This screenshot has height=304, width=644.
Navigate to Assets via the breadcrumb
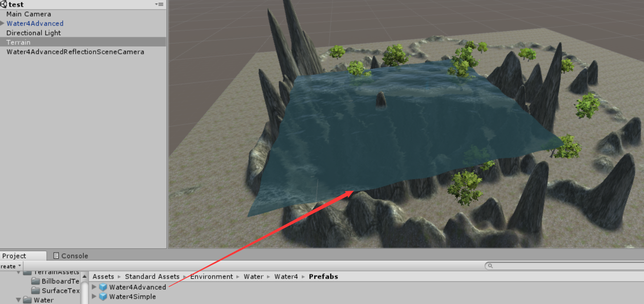click(x=103, y=277)
